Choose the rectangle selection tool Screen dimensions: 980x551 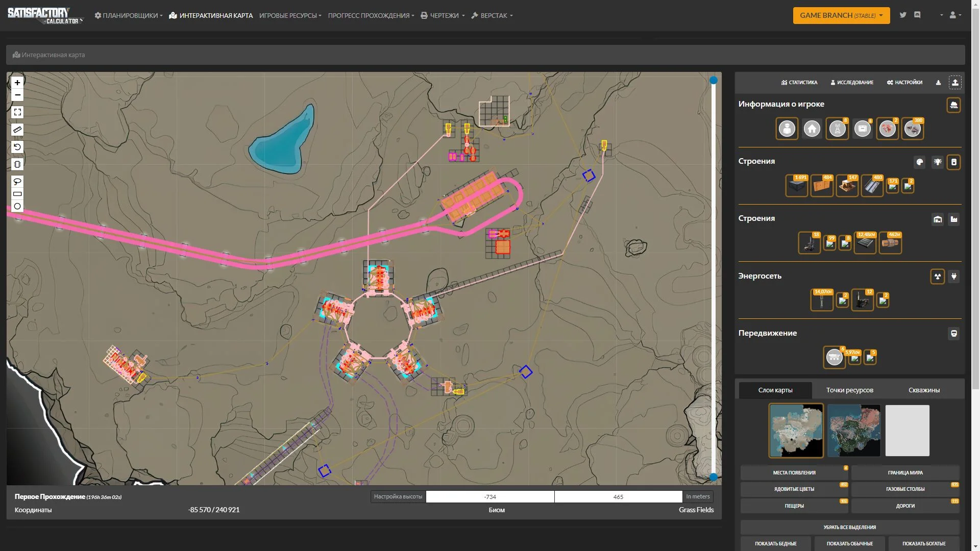click(17, 194)
